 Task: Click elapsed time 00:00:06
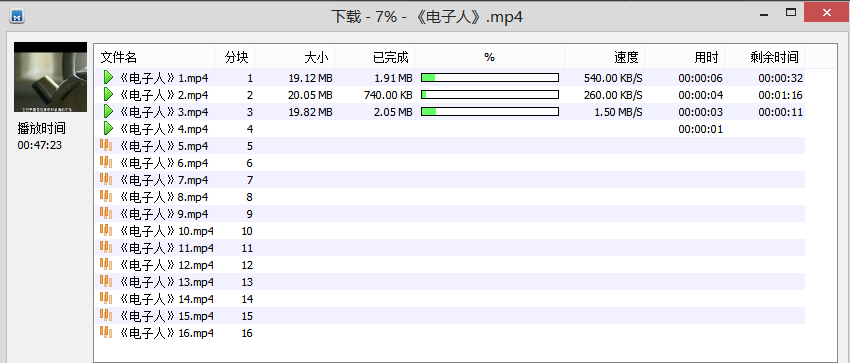pos(700,78)
